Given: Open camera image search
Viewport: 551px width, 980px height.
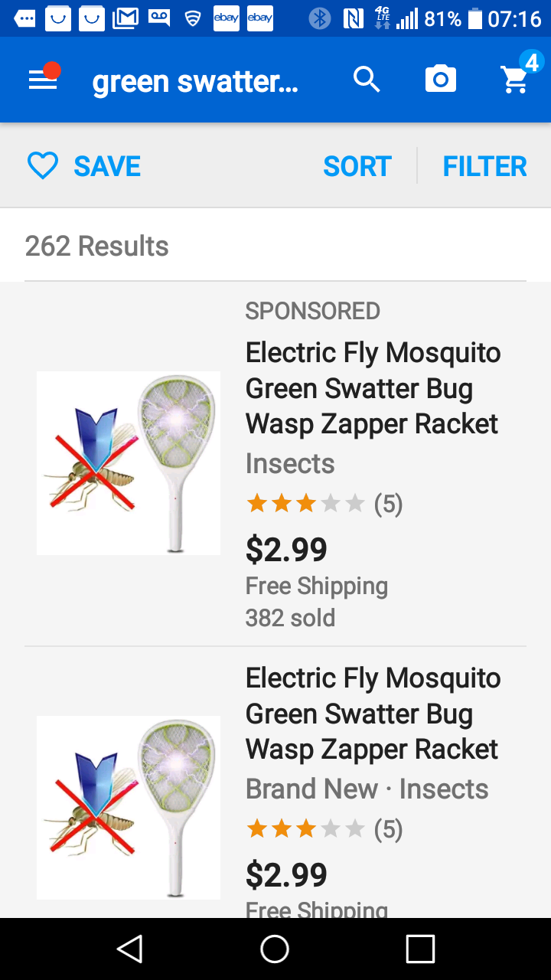Looking at the screenshot, I should coord(441,80).
